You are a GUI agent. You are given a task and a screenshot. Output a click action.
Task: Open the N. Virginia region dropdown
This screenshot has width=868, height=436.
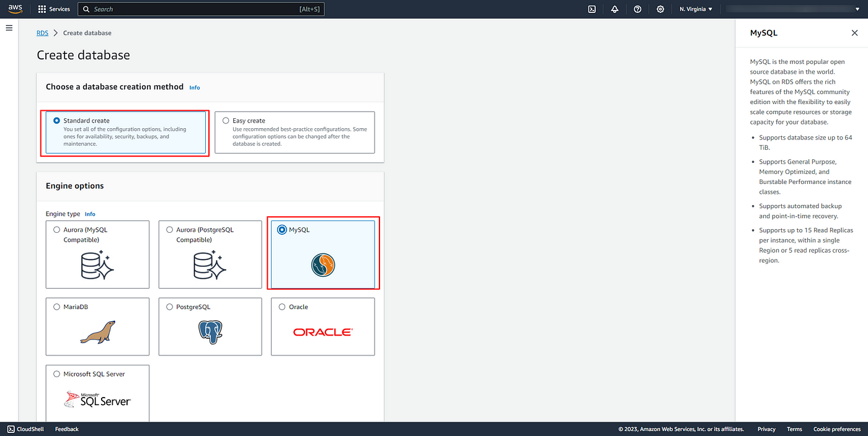[696, 9]
